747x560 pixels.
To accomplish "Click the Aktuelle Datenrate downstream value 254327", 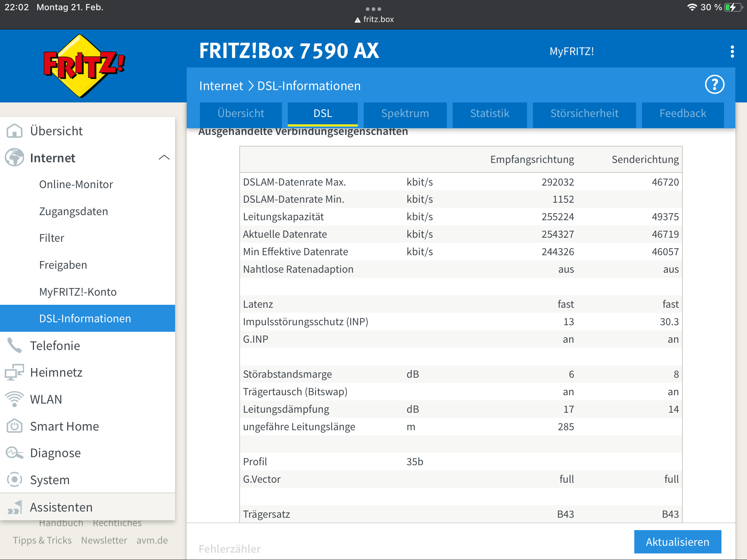I will pos(558,234).
